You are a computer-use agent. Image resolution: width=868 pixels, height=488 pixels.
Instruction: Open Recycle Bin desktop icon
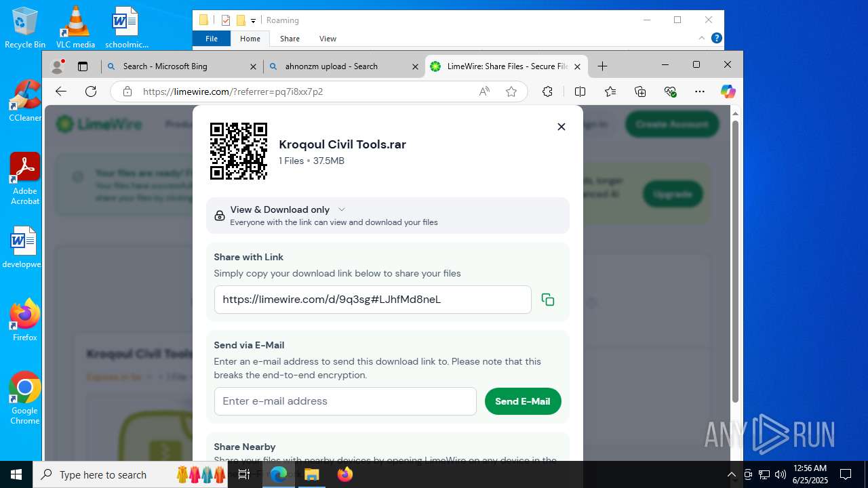25,28
